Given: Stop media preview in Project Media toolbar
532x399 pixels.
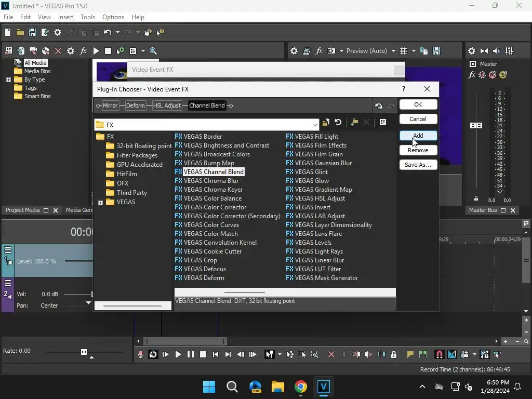Looking at the screenshot, I should click(108, 51).
